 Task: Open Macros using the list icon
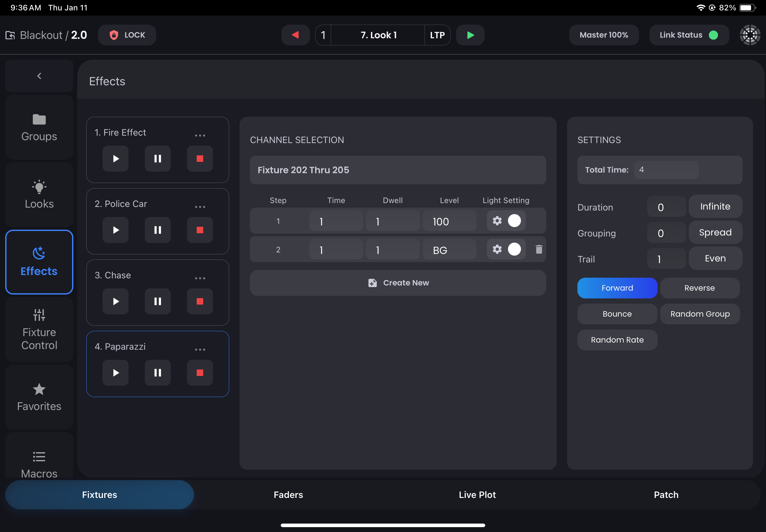click(39, 456)
